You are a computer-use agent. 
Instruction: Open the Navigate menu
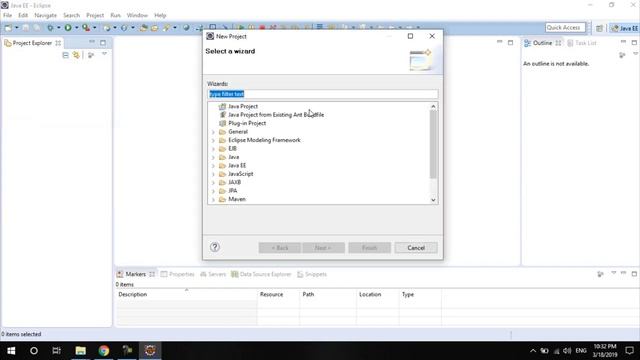pos(45,15)
